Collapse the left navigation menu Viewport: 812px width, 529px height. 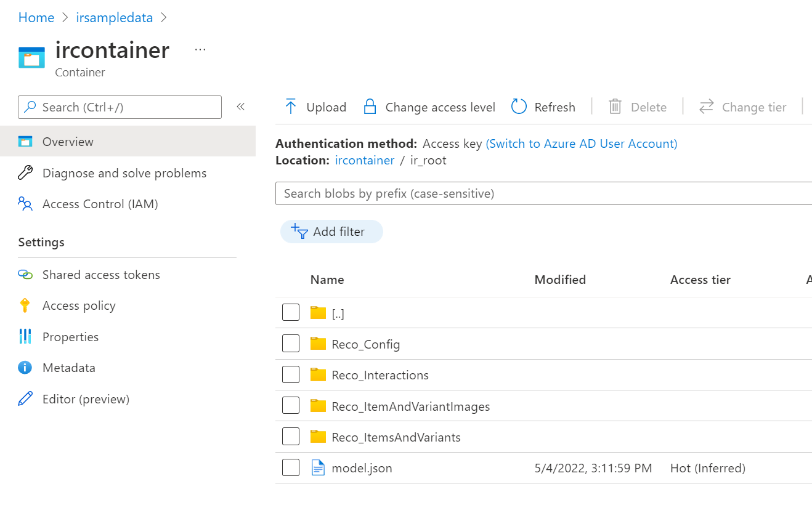click(241, 107)
